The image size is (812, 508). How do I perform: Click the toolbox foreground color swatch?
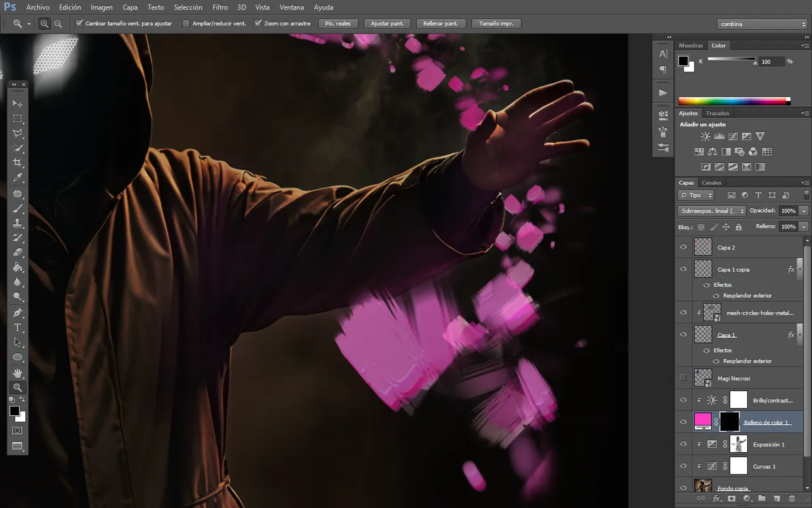(x=15, y=411)
